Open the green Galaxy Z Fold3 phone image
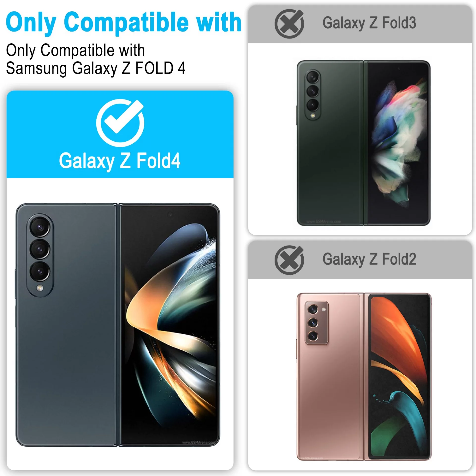The image size is (476, 476). (x=363, y=143)
